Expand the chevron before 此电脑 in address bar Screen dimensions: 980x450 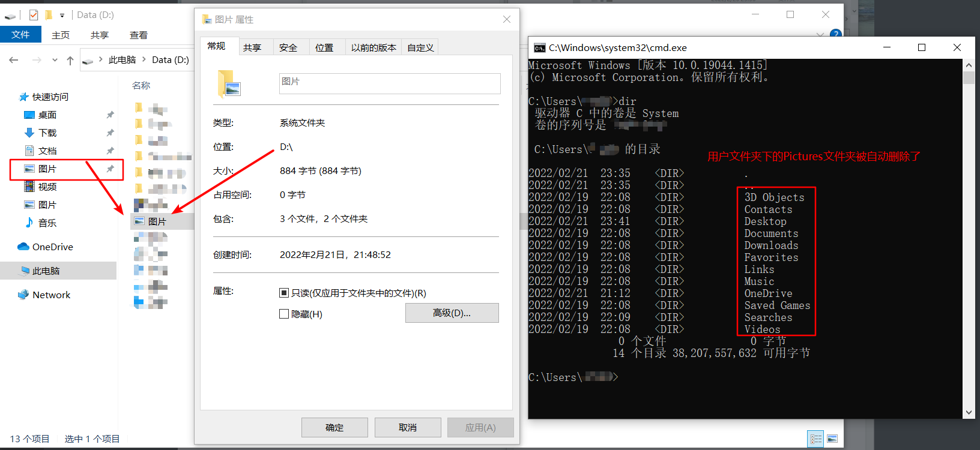[x=101, y=59]
